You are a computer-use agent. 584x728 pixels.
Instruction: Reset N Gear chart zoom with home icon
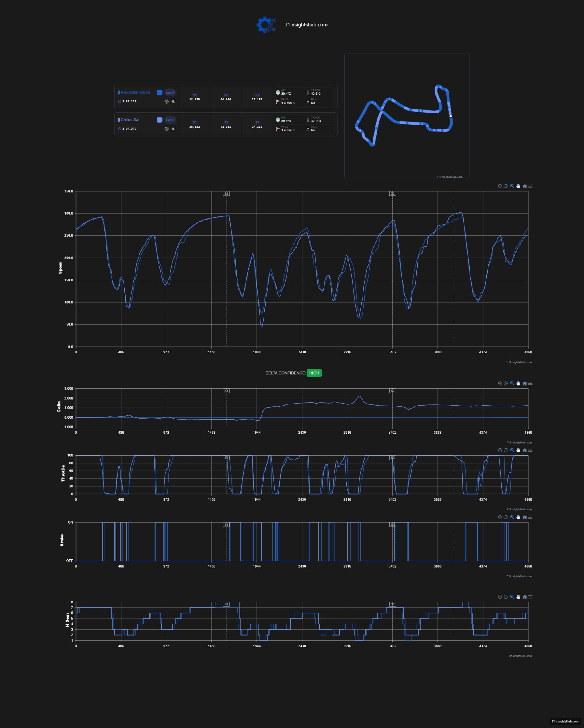(525, 597)
